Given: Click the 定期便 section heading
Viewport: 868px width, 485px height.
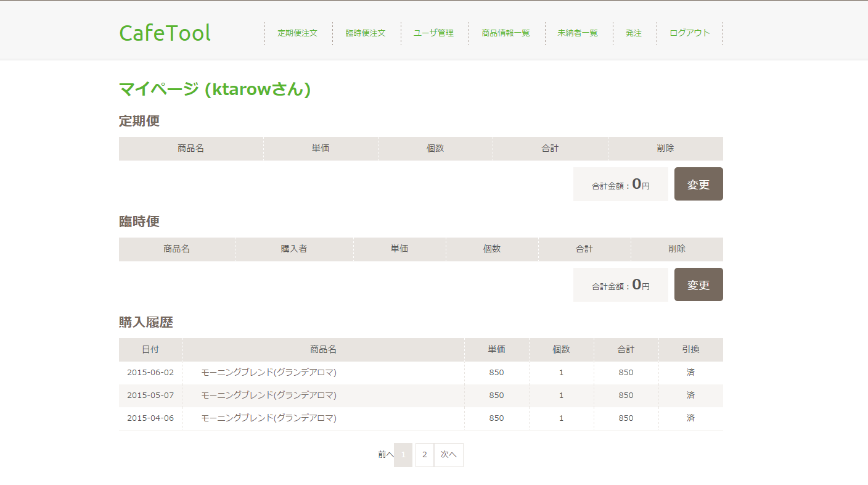Looking at the screenshot, I should tap(139, 121).
